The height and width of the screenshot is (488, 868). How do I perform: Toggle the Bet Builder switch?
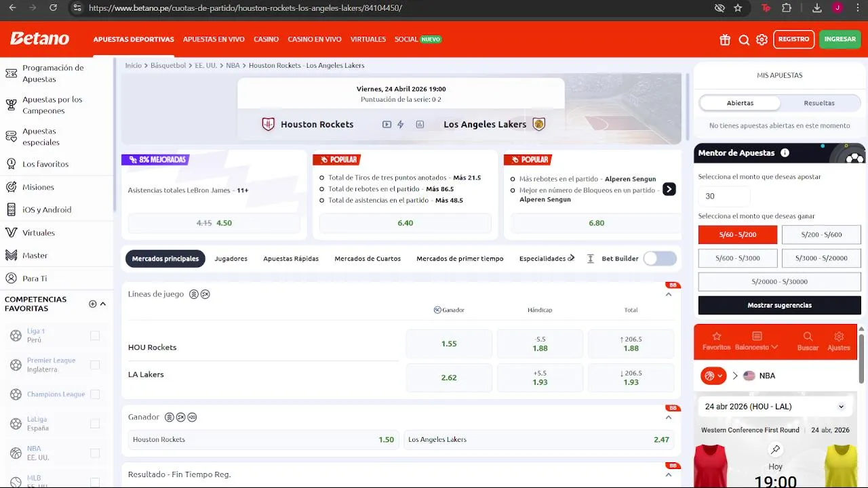[660, 258]
